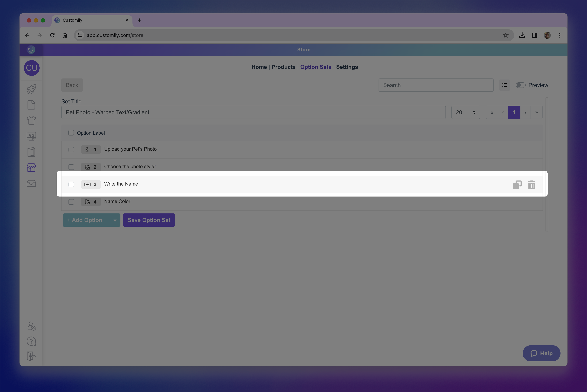Screen dimensions: 587x392
Task: Open the t-shirt products section in sidebar
Action: click(31, 120)
